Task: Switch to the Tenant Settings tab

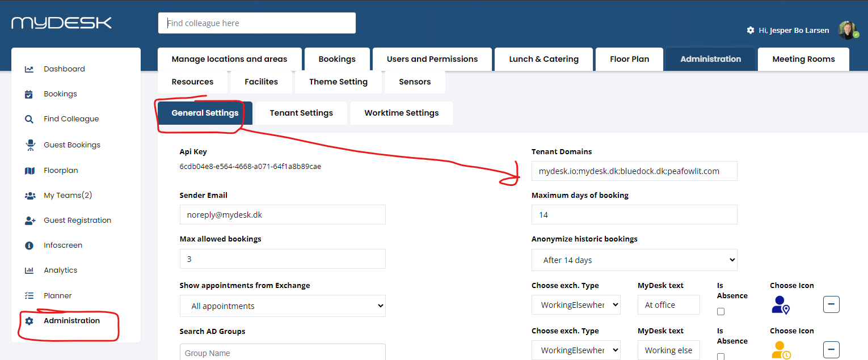Action: pos(301,113)
